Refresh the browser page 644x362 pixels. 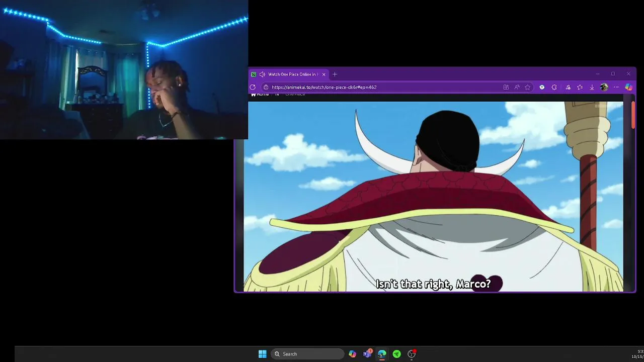pyautogui.click(x=253, y=87)
